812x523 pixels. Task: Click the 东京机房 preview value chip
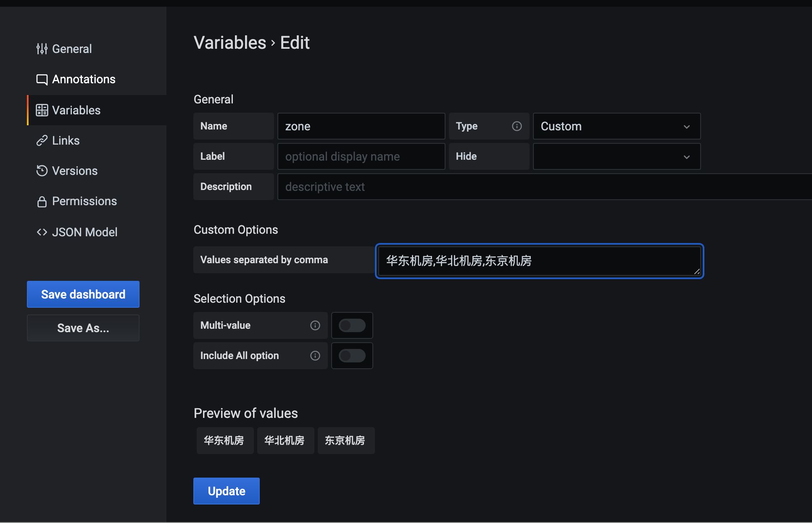pyautogui.click(x=346, y=441)
